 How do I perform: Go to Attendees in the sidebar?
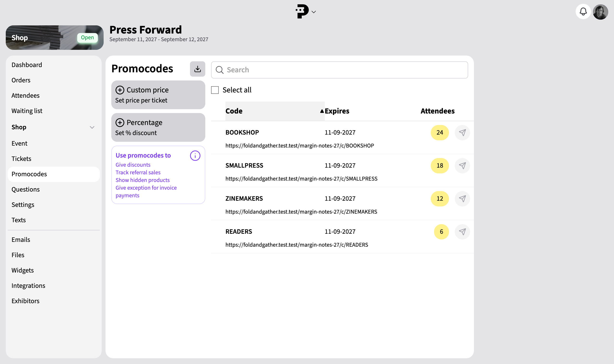[x=25, y=95]
